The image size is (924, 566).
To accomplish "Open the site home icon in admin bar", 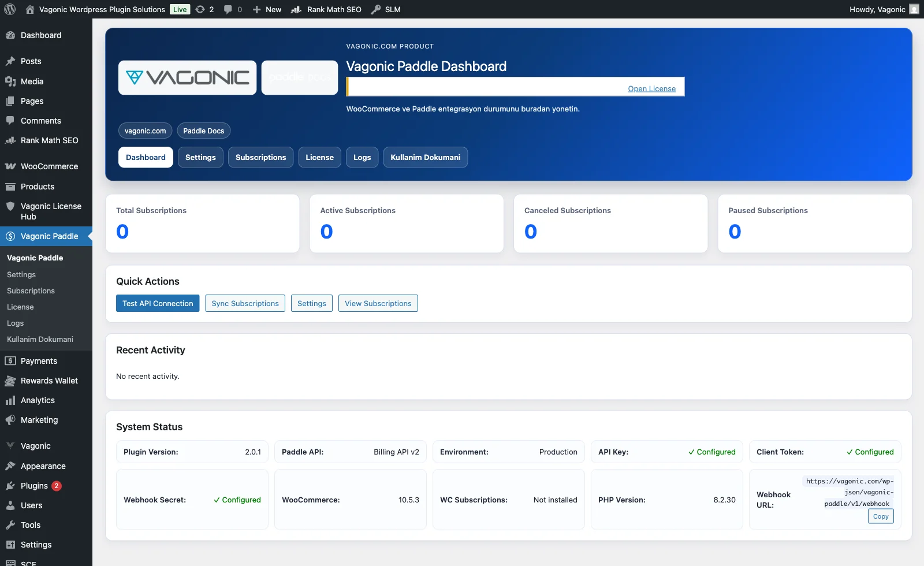I will (30, 9).
